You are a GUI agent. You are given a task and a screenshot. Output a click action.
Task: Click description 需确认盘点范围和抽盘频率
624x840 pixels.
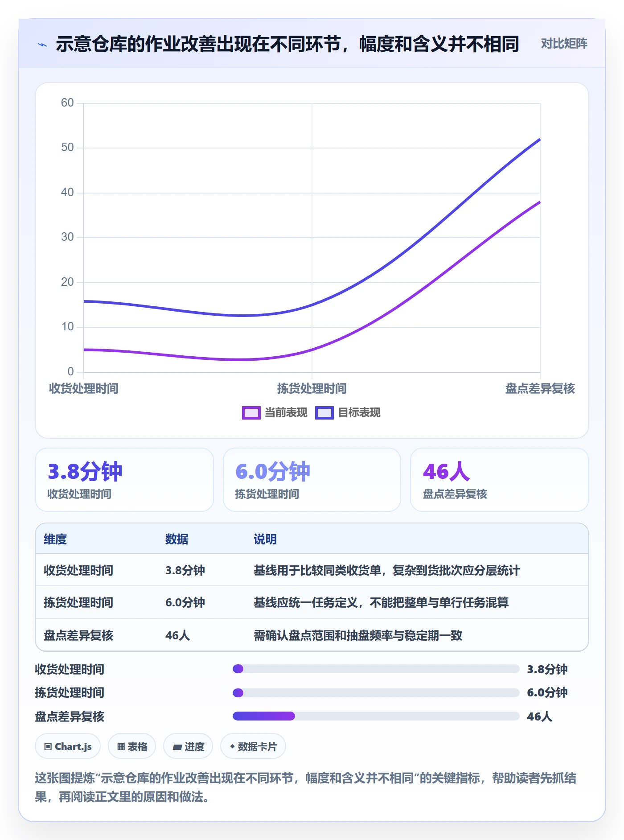point(358,635)
